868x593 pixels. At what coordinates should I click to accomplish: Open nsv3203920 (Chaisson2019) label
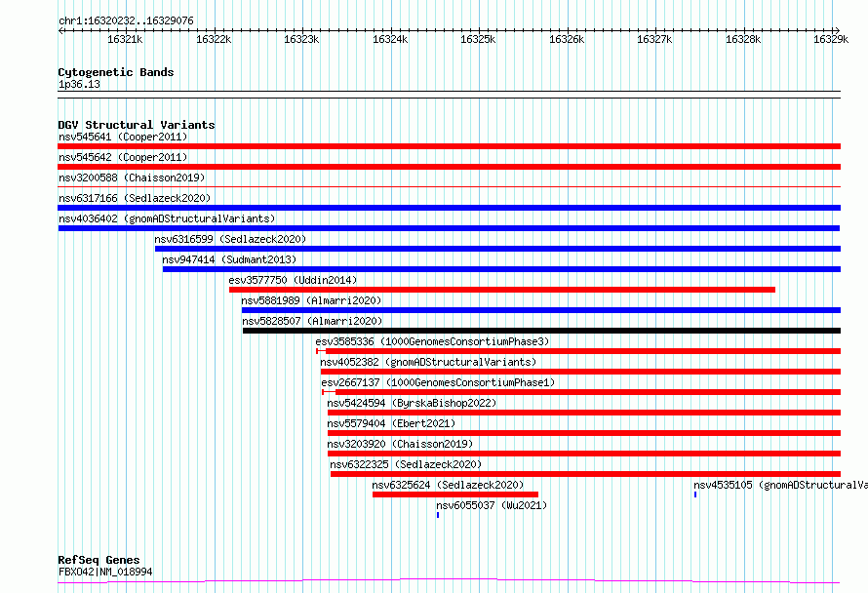pos(400,444)
